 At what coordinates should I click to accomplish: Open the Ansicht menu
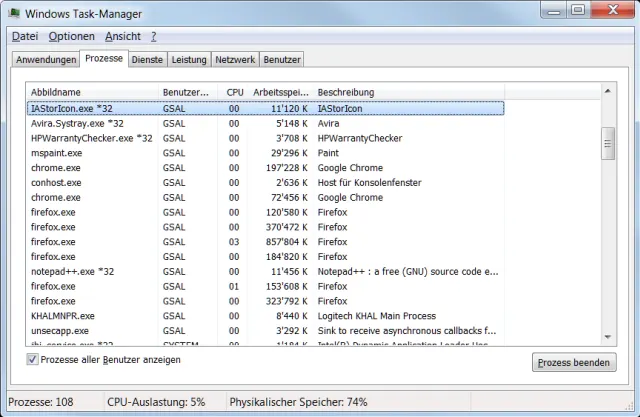(123, 36)
